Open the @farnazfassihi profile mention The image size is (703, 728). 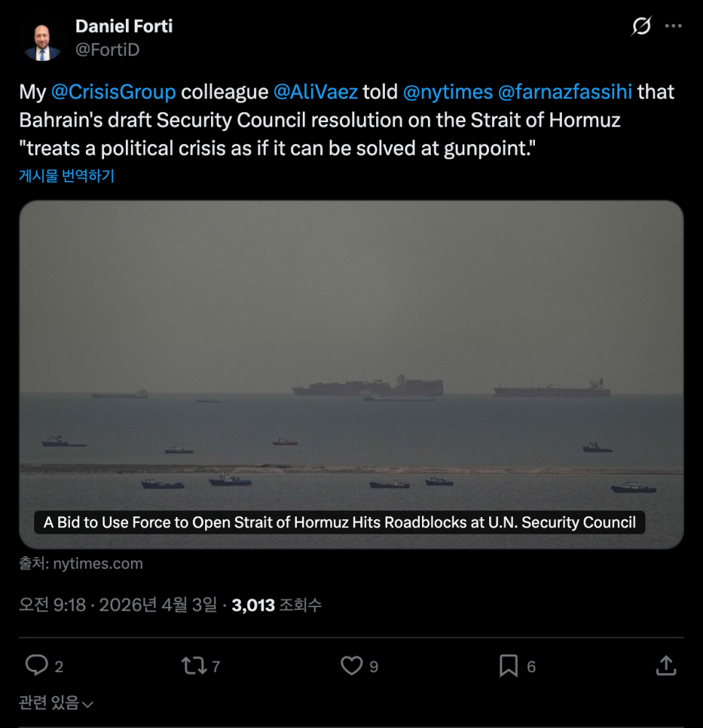click(565, 92)
